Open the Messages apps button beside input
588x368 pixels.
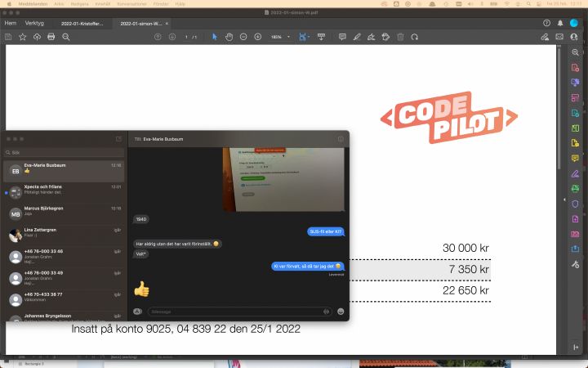(x=137, y=311)
